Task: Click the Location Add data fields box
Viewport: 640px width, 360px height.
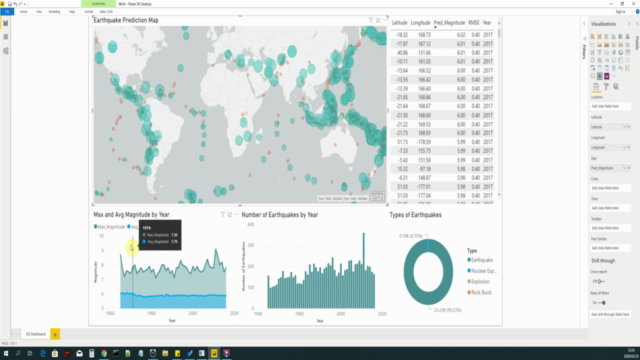Action: [610, 106]
